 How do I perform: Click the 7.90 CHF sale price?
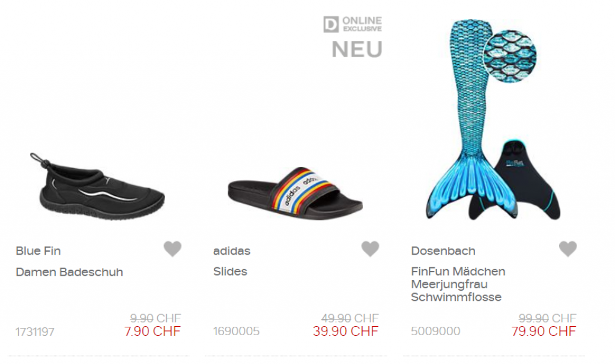coord(153,332)
